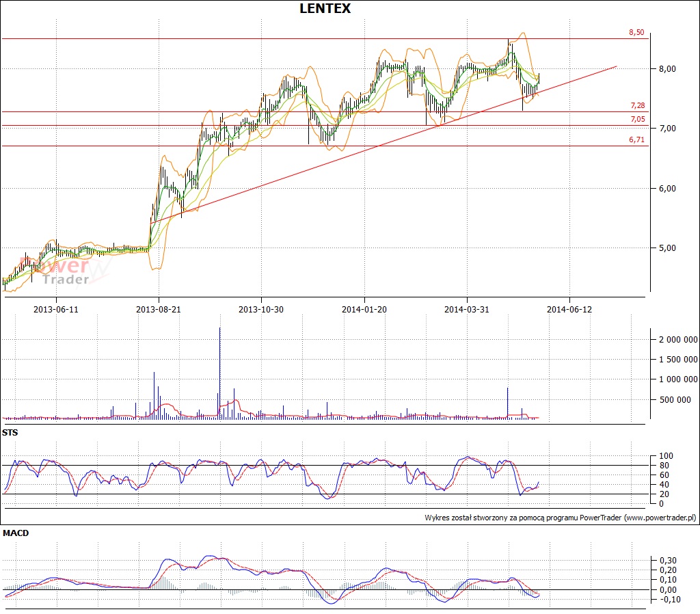Select the 8,50 resistance level label
Screen dimensions: 700x614
(636, 32)
